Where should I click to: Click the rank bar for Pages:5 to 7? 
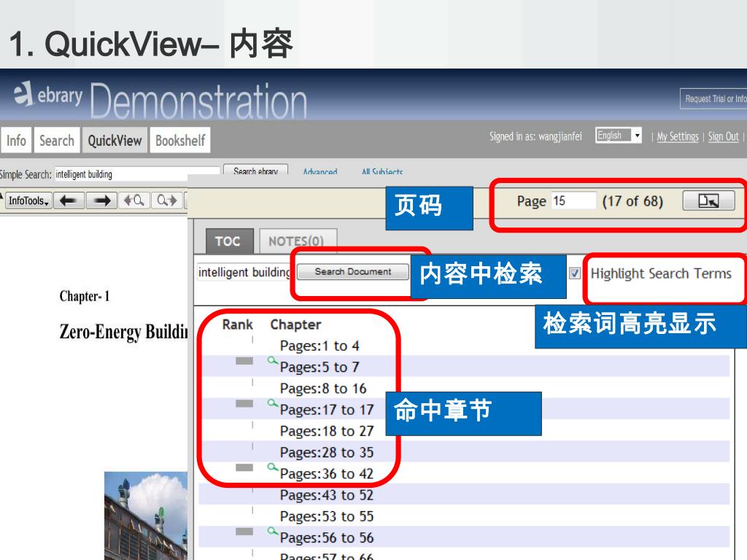pyautogui.click(x=244, y=361)
